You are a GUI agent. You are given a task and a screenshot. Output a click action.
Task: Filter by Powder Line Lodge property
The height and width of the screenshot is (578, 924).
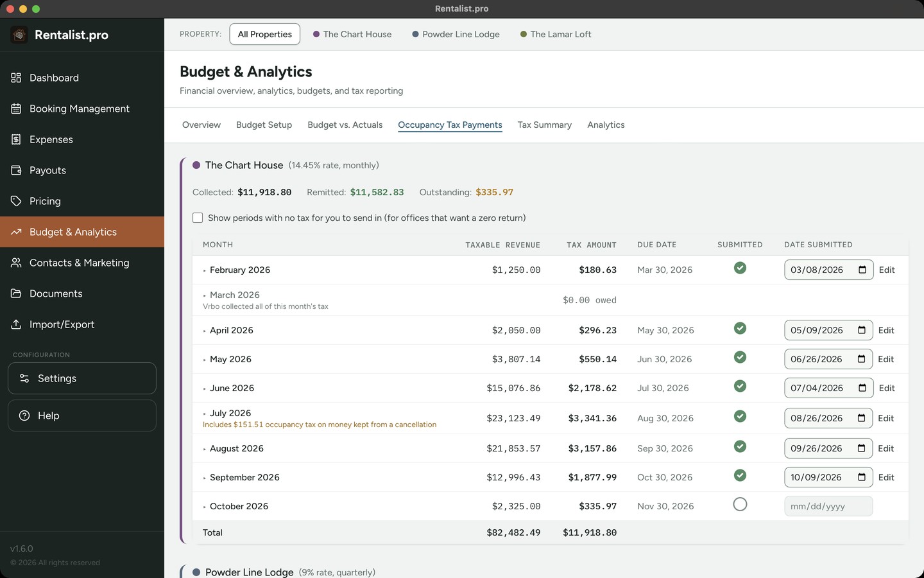456,34
